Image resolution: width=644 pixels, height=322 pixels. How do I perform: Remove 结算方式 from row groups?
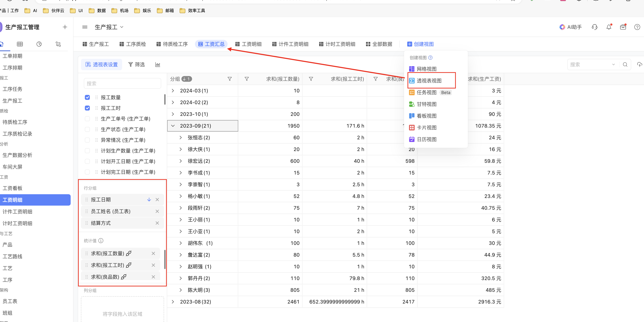157,223
